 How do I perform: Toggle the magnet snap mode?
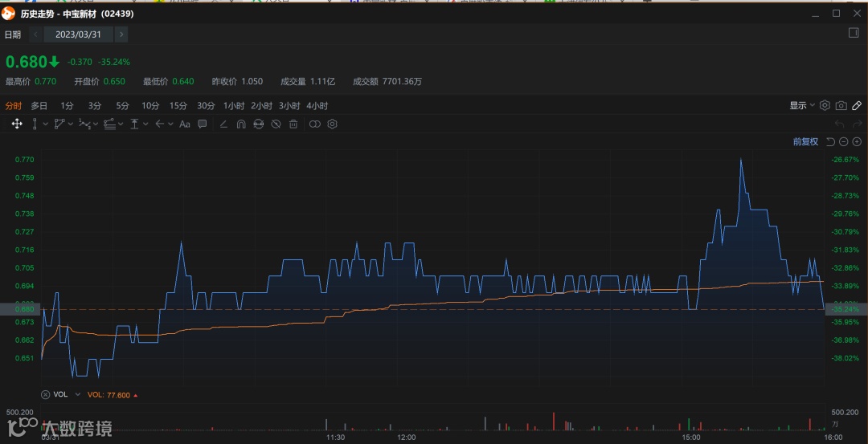point(241,124)
